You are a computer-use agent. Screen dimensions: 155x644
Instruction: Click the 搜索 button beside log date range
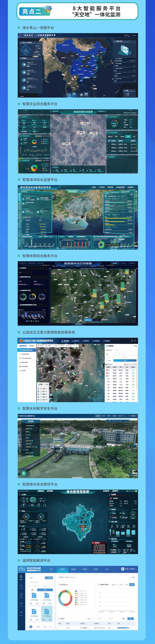coord(130,618)
